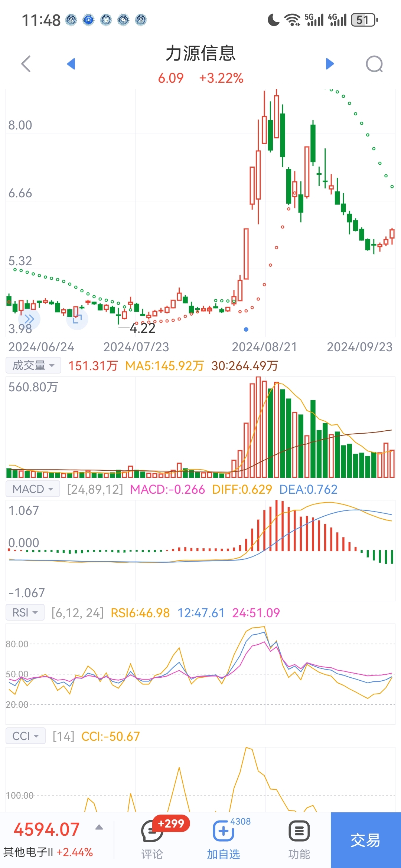The width and height of the screenshot is (401, 868).
Task: Tap the stock title 力源信息
Action: pyautogui.click(x=200, y=53)
